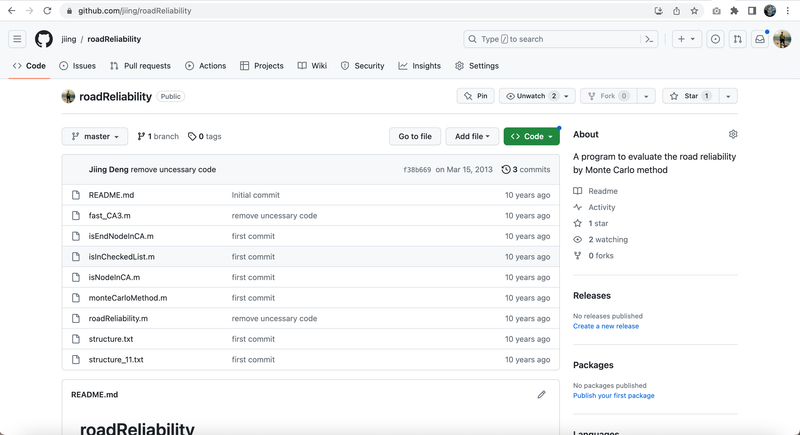Image resolution: width=800 pixels, height=435 pixels.
Task: Pin the roadReliability repository
Action: point(475,96)
